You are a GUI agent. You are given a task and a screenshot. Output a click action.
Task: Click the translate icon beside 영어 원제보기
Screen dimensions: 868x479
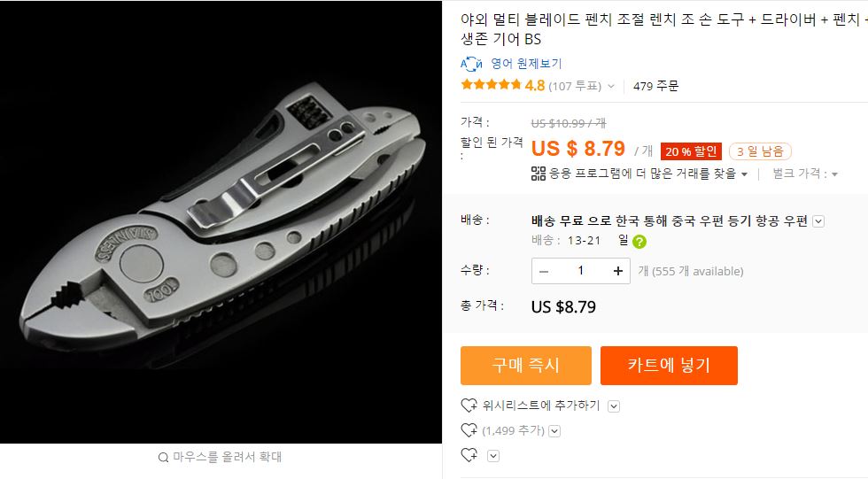tap(471, 64)
